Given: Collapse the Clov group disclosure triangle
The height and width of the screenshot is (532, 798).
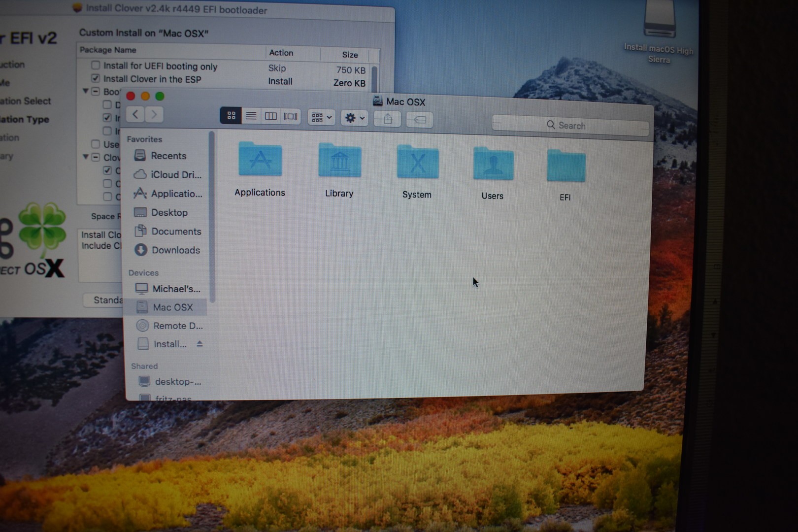Looking at the screenshot, I should (85, 157).
